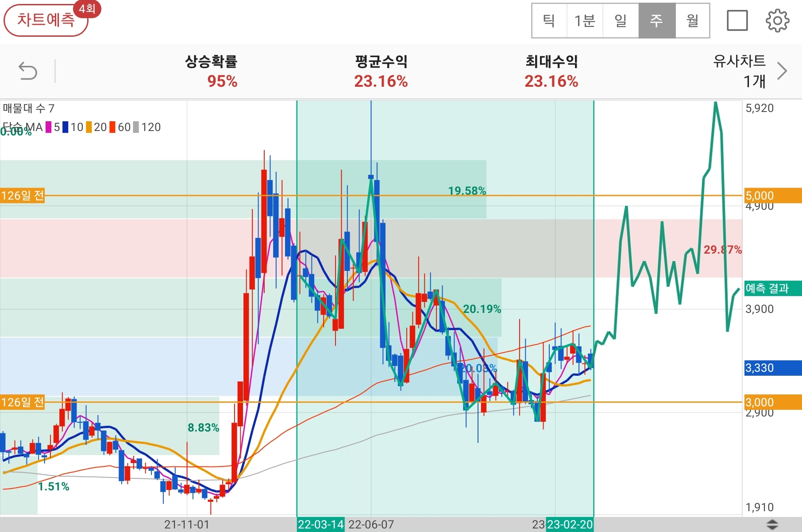Click the 3,000 price tag
Viewport: 802px width, 532px height.
tap(773, 402)
